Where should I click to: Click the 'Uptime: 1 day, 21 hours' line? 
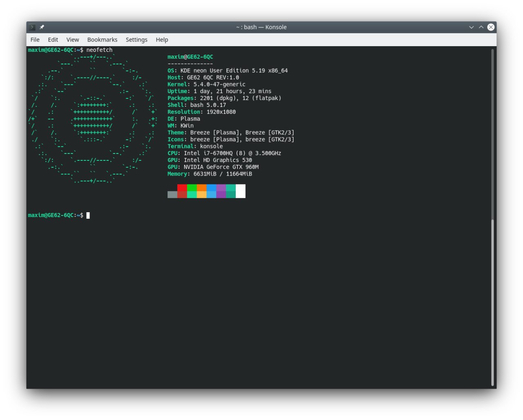pyautogui.click(x=219, y=91)
